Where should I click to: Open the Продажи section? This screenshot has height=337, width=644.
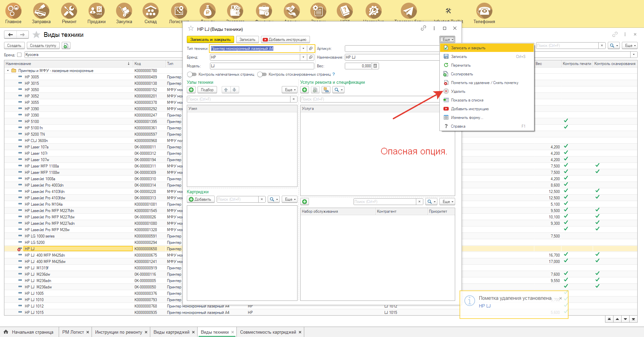click(97, 13)
